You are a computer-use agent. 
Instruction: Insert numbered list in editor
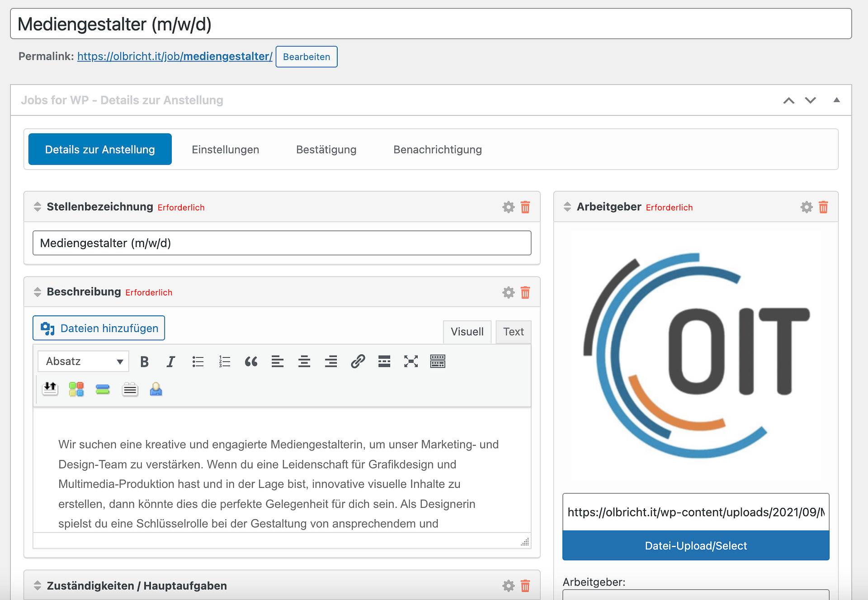[x=224, y=361]
